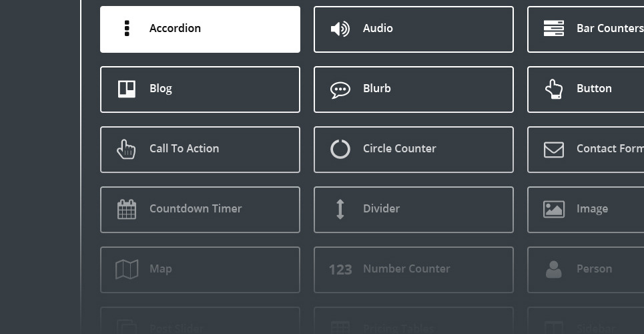
Task: Click the Divider vertical arrow icon
Action: pyautogui.click(x=340, y=209)
